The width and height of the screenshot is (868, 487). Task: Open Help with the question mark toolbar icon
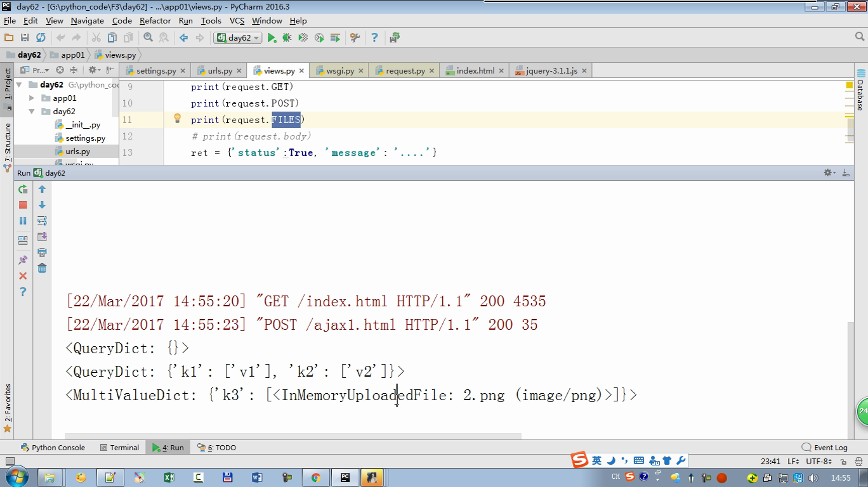374,38
